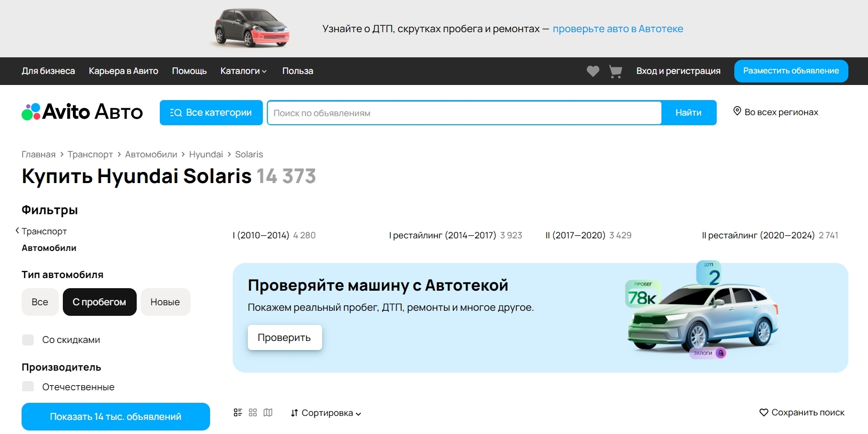Viewport: 868px width, 434px height.
Task: Click Разместить объявление button
Action: point(791,71)
